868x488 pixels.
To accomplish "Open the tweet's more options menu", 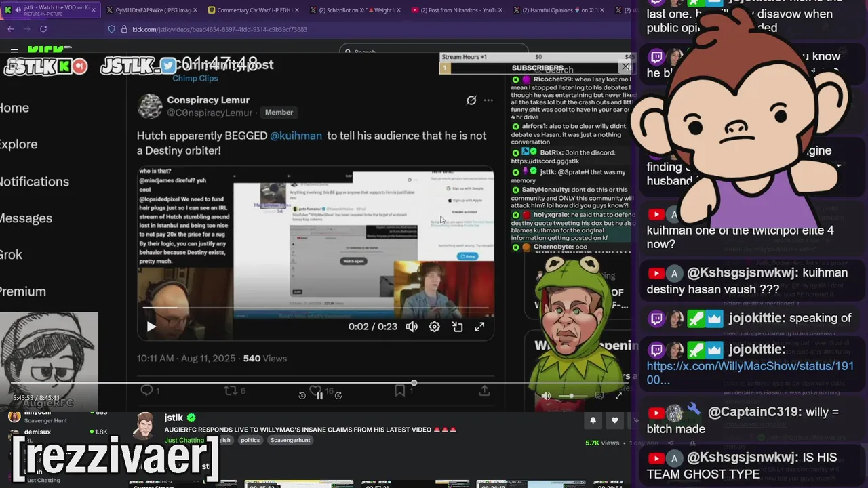I will point(488,100).
